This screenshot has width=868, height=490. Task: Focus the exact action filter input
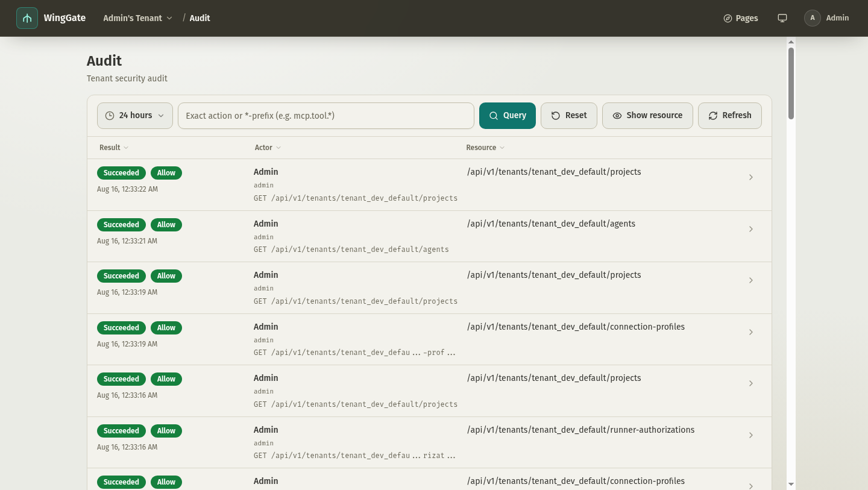click(326, 116)
